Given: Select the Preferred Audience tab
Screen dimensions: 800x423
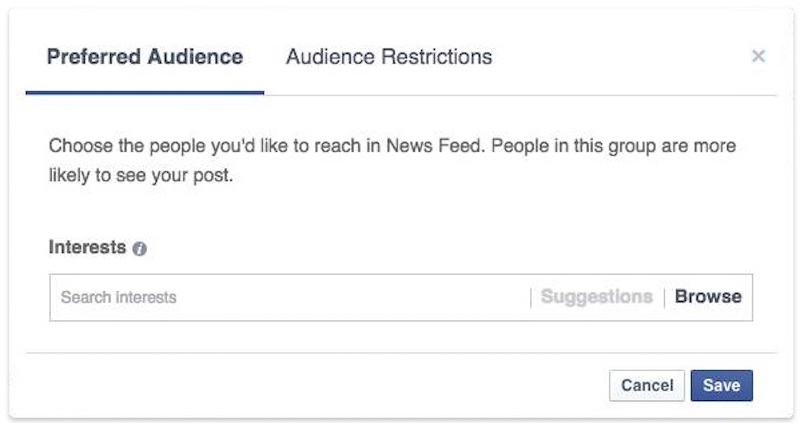Looking at the screenshot, I should click(x=145, y=57).
